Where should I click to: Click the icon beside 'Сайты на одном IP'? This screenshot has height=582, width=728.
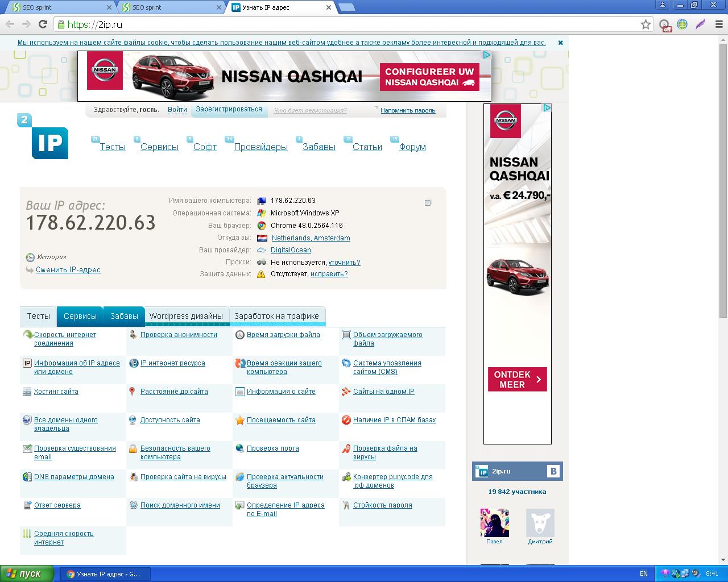[346, 392]
